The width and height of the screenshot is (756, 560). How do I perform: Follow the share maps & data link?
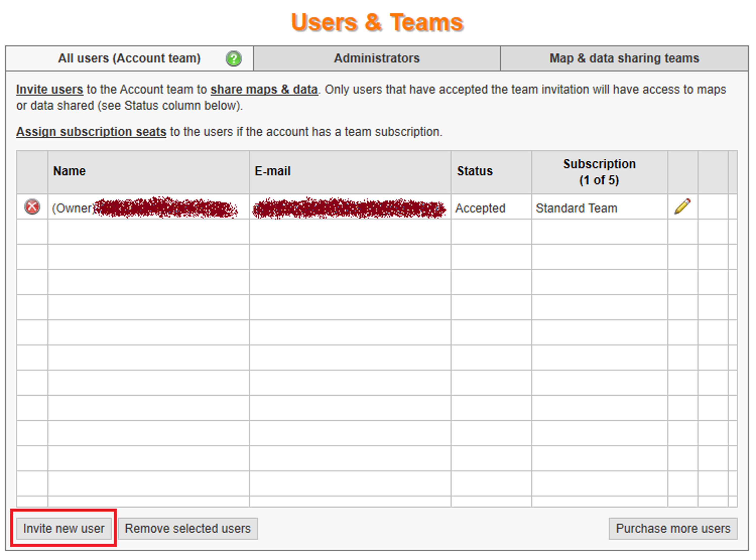tap(264, 89)
